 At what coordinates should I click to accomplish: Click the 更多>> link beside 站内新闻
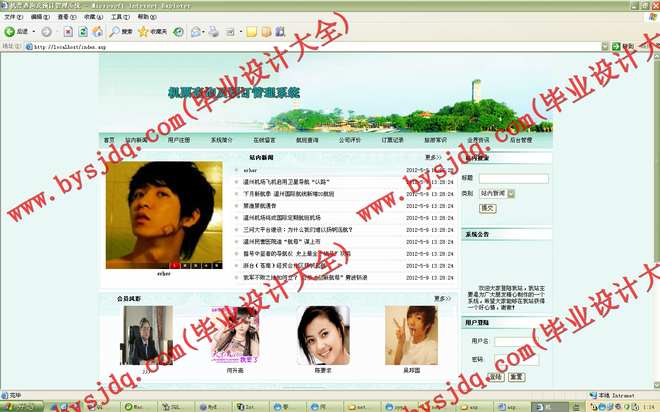tap(432, 158)
